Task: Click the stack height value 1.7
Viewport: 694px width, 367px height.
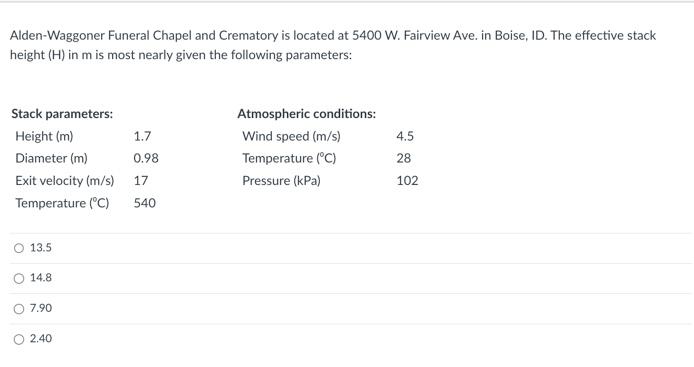Action: click(x=143, y=136)
